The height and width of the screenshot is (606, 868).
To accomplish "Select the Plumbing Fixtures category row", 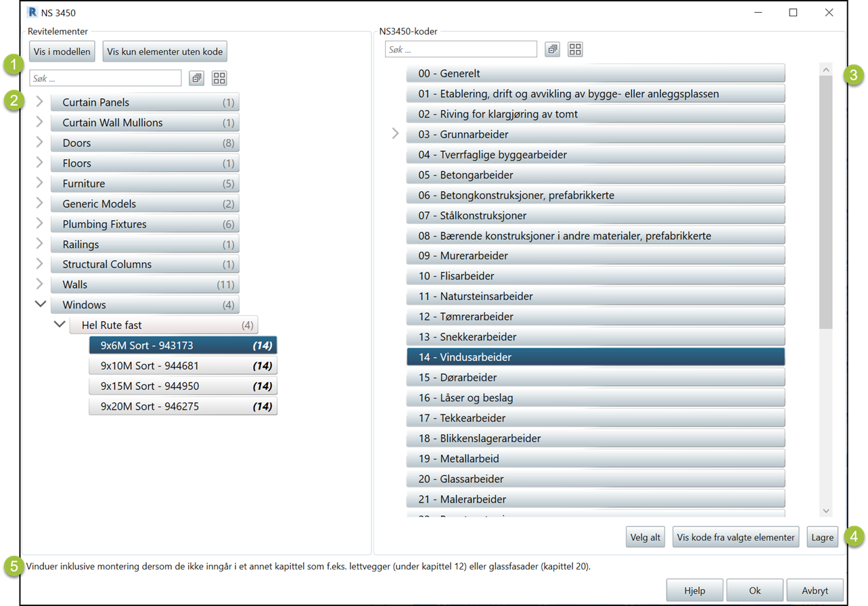I will (x=145, y=224).
